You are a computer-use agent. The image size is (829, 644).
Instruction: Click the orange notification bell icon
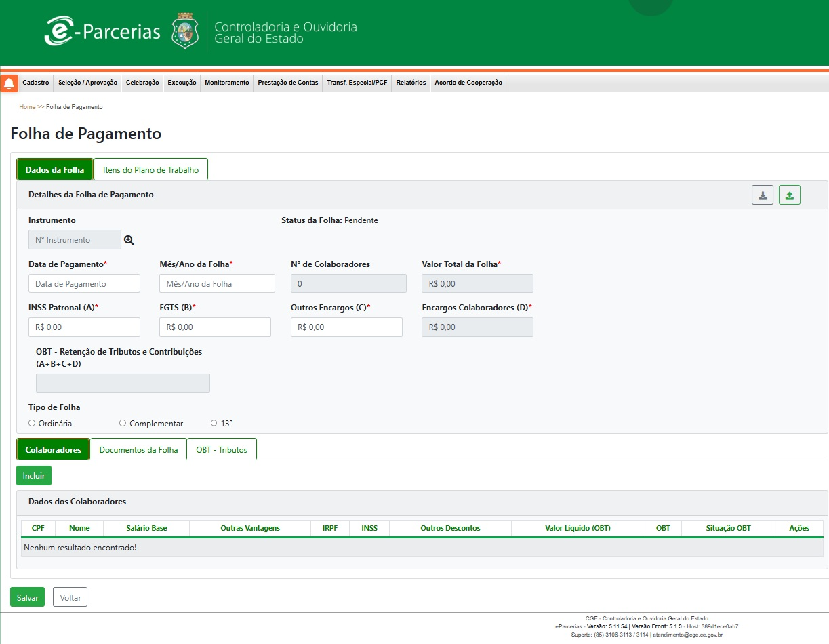tap(8, 82)
